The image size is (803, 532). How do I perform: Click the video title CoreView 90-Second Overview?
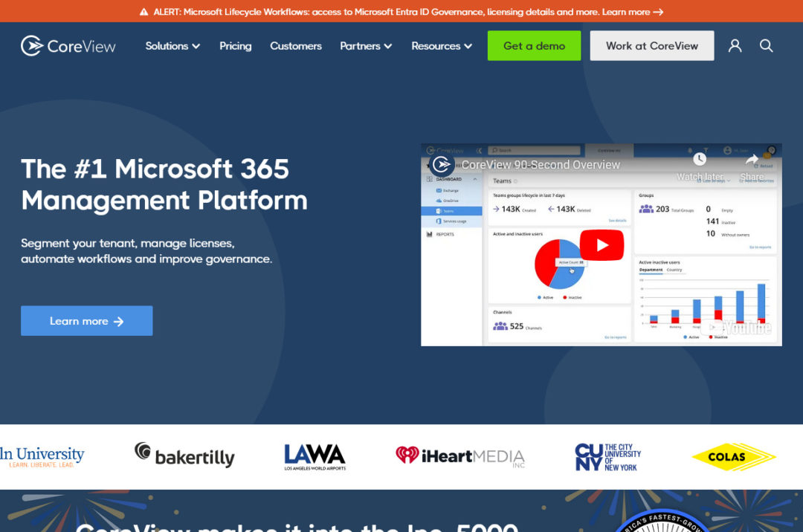(541, 165)
